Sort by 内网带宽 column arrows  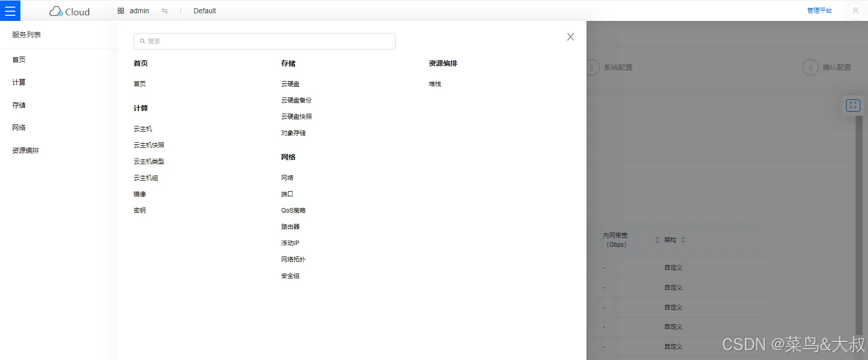(x=657, y=240)
